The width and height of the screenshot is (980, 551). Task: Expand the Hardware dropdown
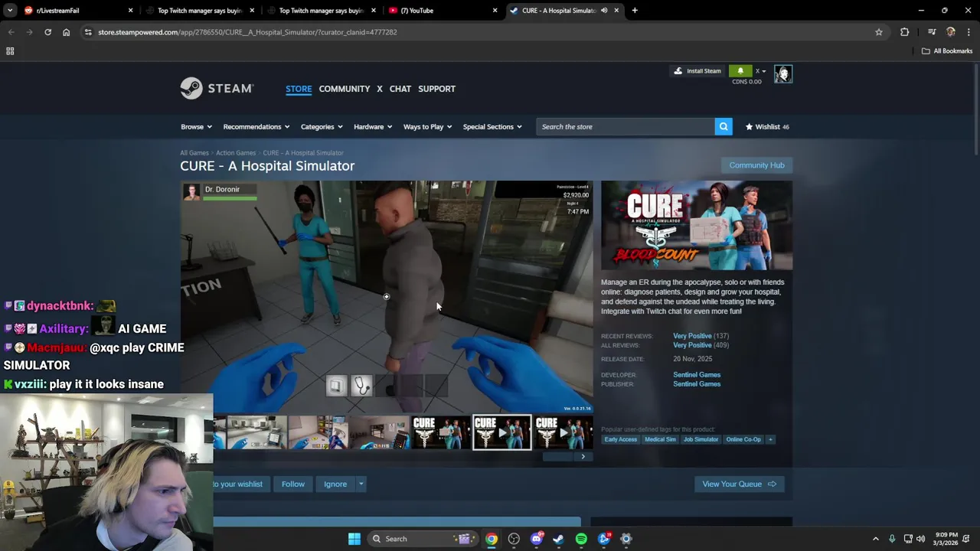click(x=373, y=127)
